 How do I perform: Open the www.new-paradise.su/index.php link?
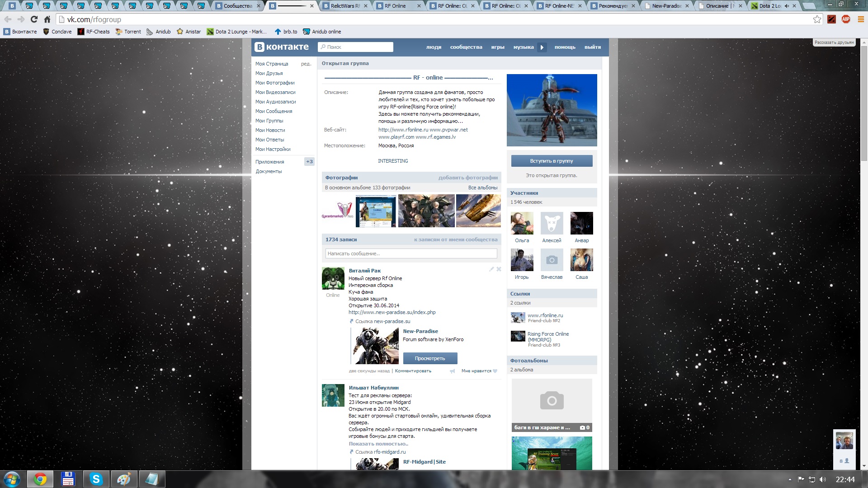coord(392,312)
